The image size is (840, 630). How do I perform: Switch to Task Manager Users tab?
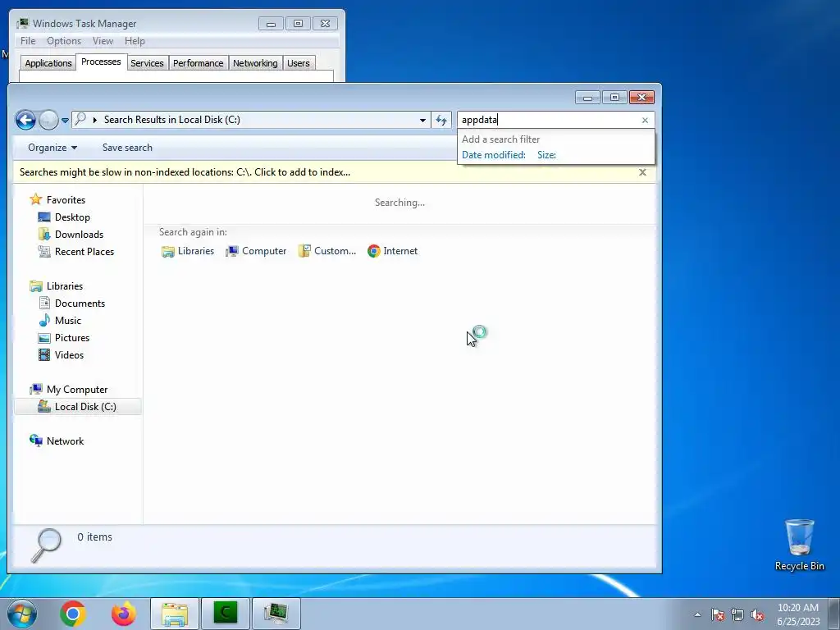click(299, 63)
